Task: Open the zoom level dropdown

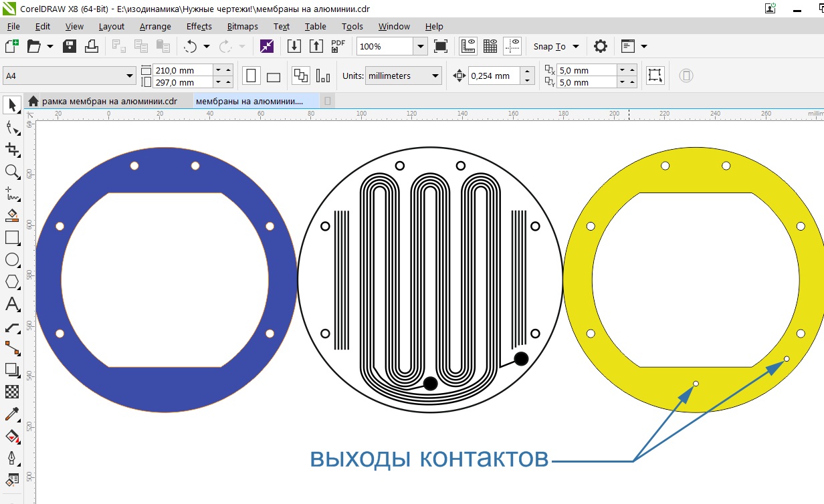Action: tap(420, 46)
